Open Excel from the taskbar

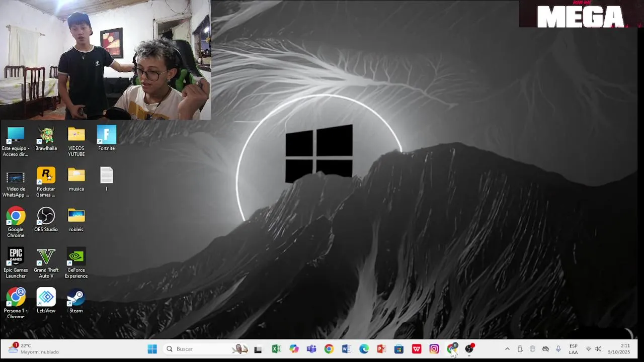[276, 349]
